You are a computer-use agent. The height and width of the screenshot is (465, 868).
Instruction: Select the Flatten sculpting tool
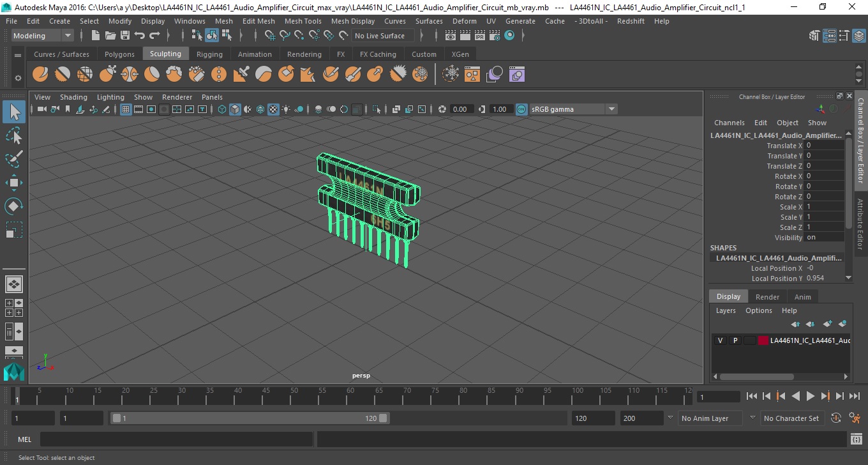pos(152,74)
